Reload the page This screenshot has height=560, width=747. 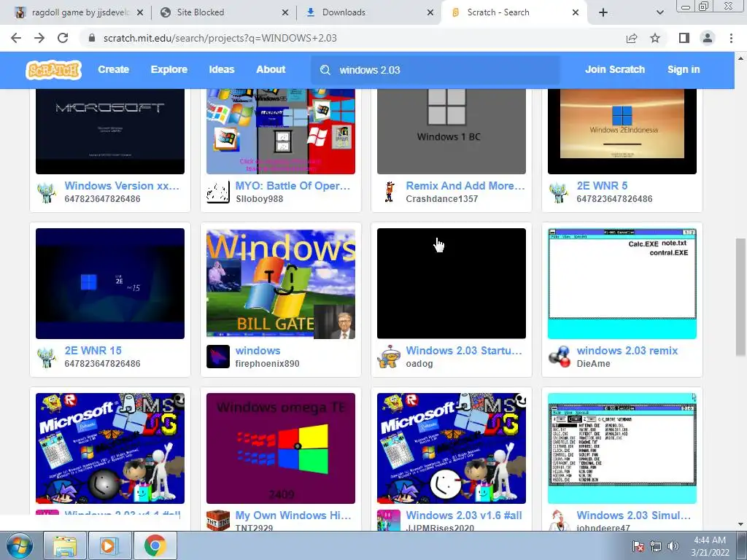pyautogui.click(x=63, y=38)
